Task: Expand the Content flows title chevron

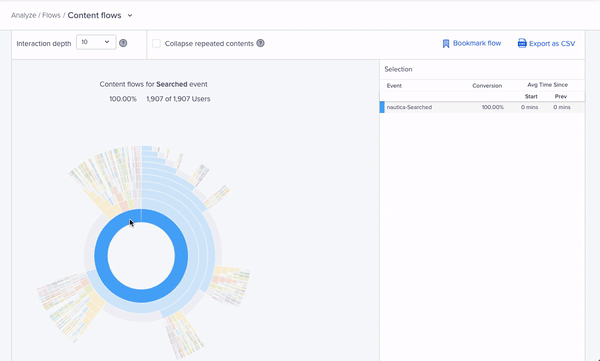Action: pos(130,16)
